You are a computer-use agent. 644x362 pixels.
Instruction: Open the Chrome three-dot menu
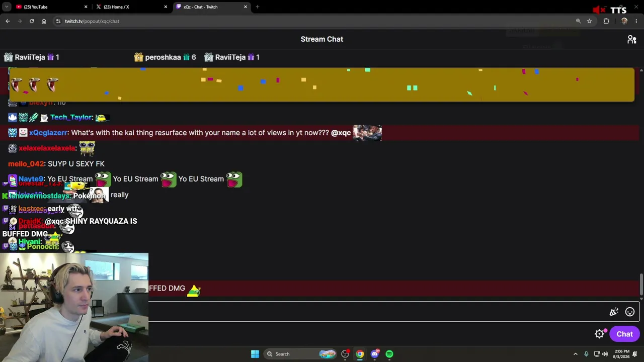click(636, 21)
